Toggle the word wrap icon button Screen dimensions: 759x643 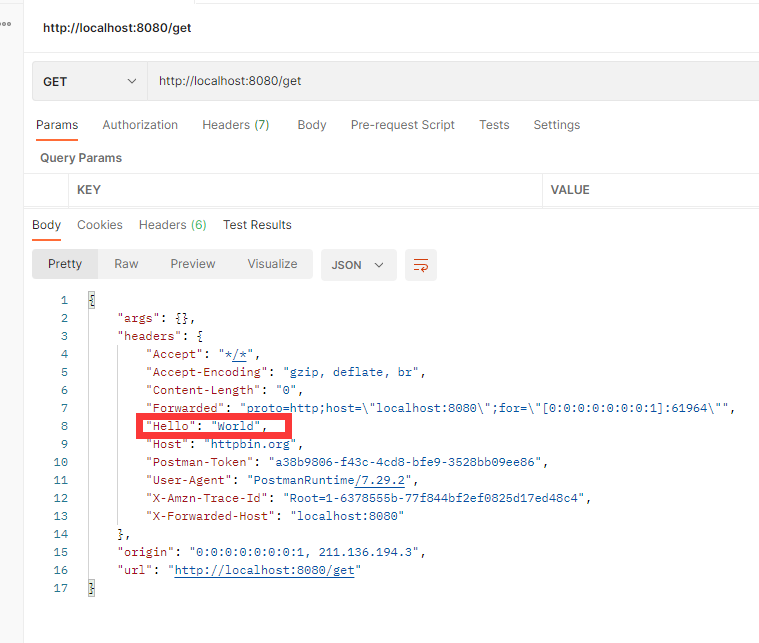coord(421,265)
